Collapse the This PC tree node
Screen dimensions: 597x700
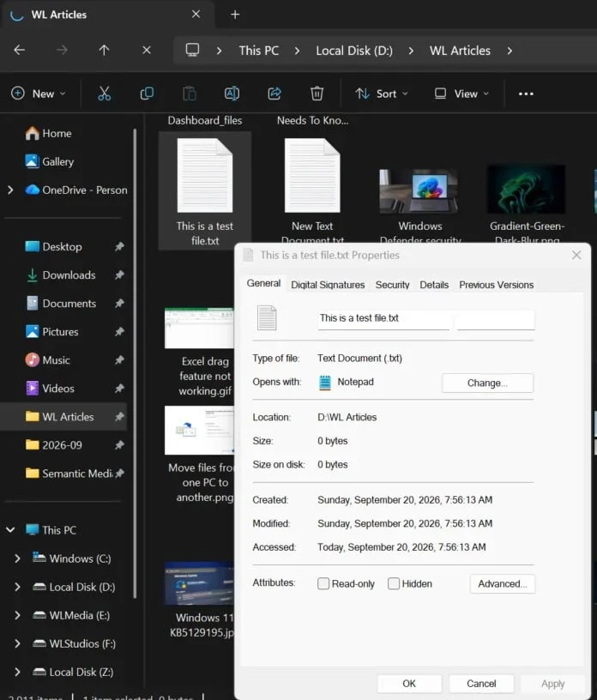[10, 530]
